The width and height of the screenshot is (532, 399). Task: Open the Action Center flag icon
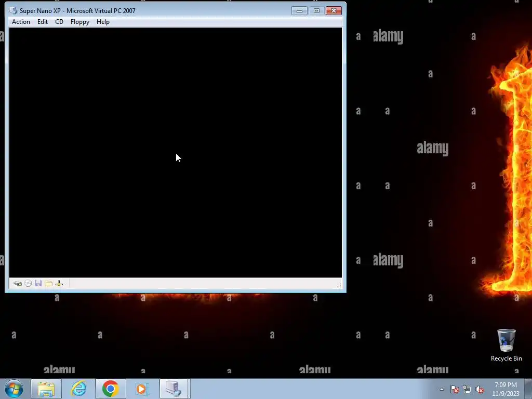(455, 389)
